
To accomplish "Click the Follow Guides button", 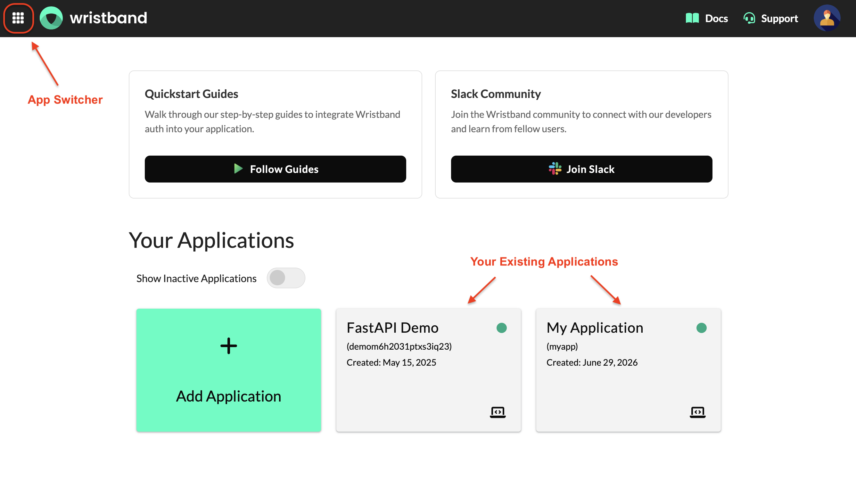I will (x=275, y=169).
